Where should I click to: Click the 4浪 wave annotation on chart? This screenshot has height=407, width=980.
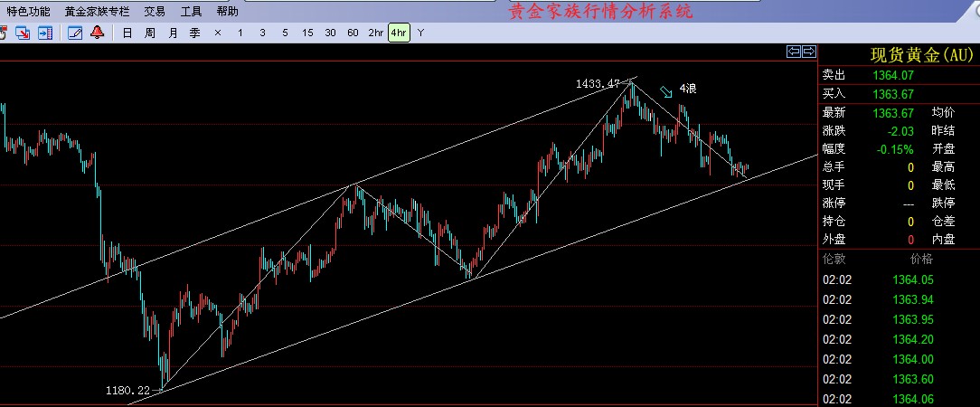tap(687, 89)
